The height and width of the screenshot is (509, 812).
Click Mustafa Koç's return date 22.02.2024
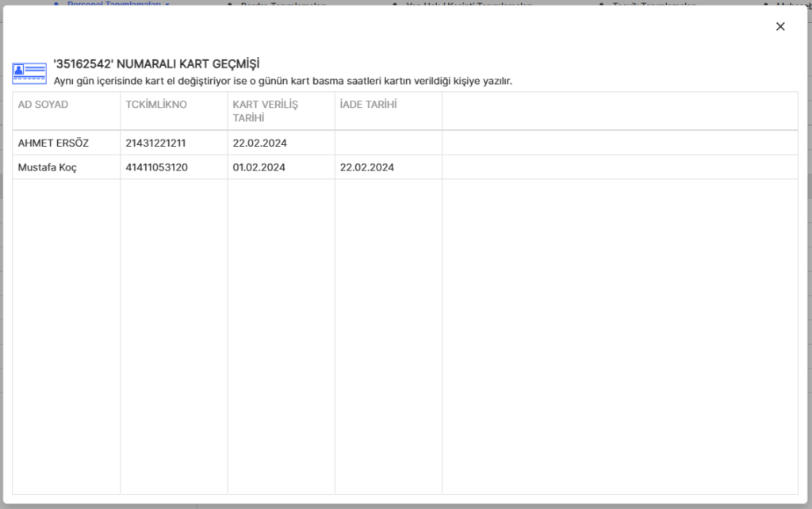point(366,167)
